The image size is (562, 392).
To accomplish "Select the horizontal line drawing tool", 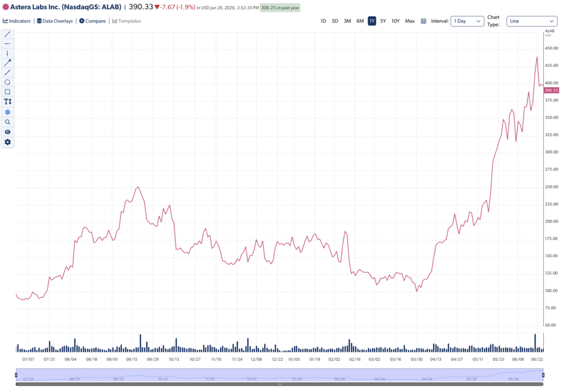I will point(8,44).
